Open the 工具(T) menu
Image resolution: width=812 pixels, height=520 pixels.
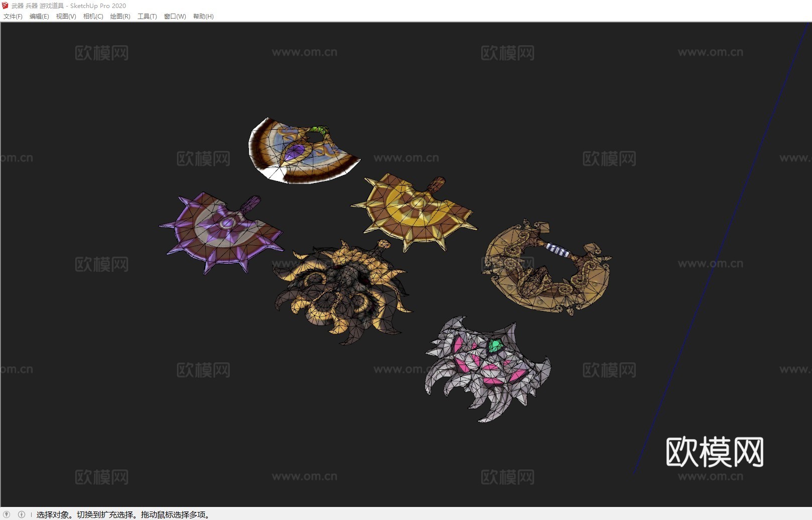pos(147,17)
